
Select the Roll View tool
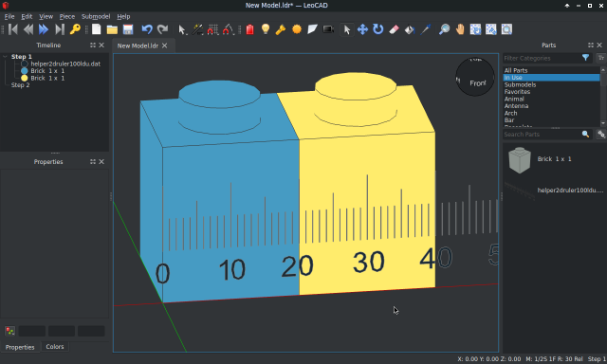491,29
